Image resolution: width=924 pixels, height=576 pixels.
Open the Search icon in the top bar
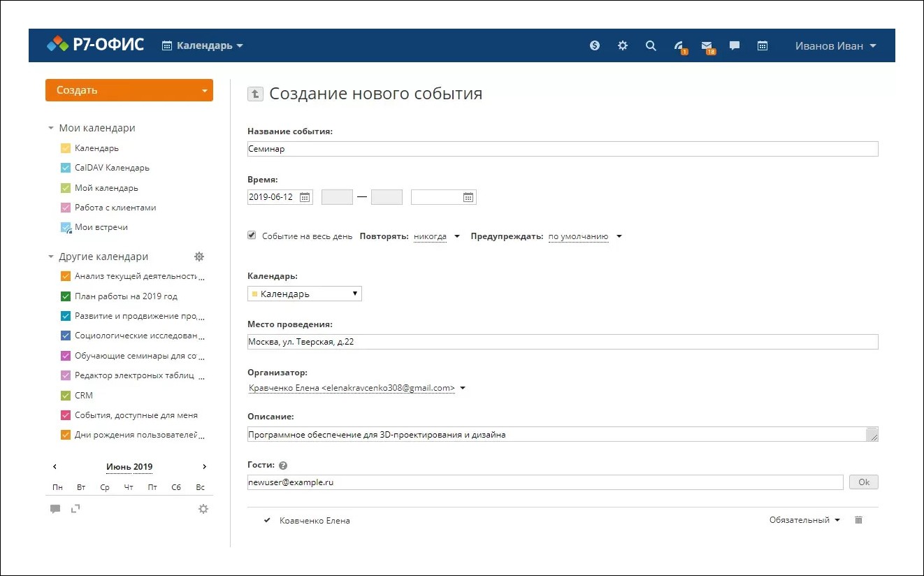tap(651, 45)
